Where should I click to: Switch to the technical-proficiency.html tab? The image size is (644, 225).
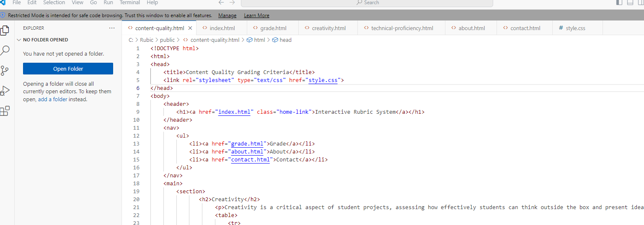click(x=402, y=28)
